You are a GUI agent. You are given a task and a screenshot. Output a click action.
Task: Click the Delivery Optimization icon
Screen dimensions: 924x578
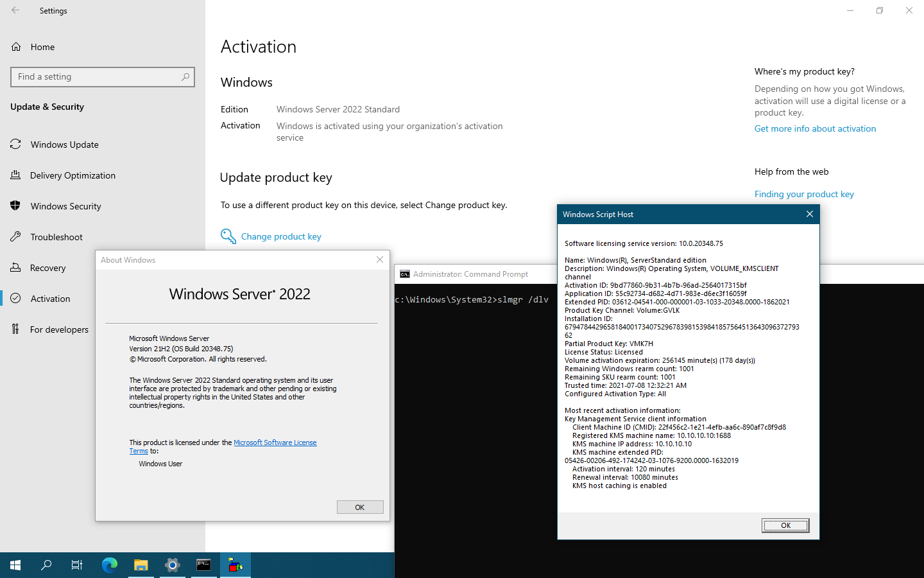16,175
